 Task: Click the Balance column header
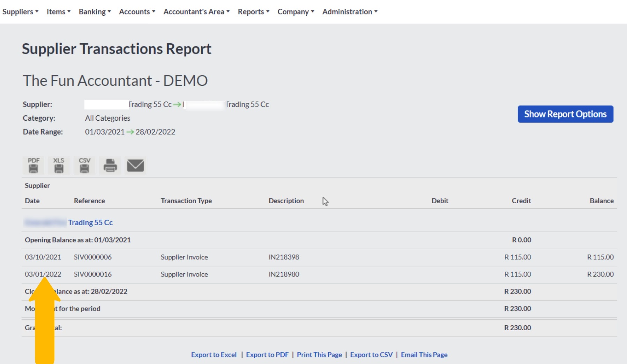coord(602,200)
